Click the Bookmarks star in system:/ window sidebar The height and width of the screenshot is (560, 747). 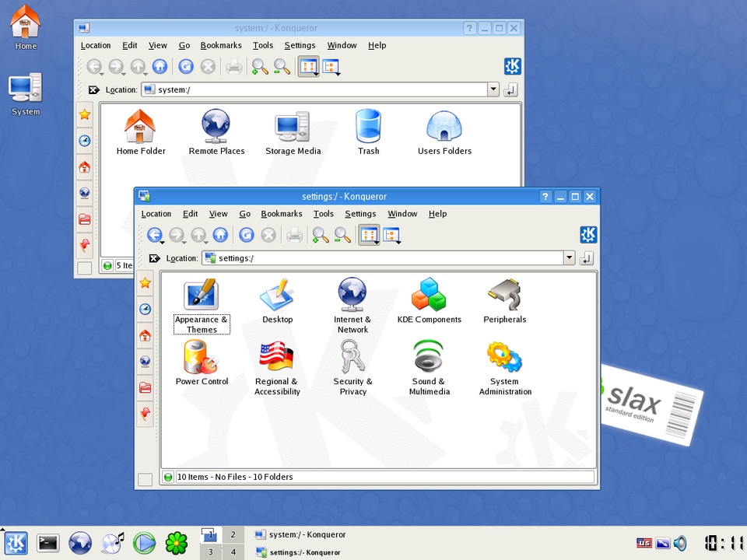[85, 115]
